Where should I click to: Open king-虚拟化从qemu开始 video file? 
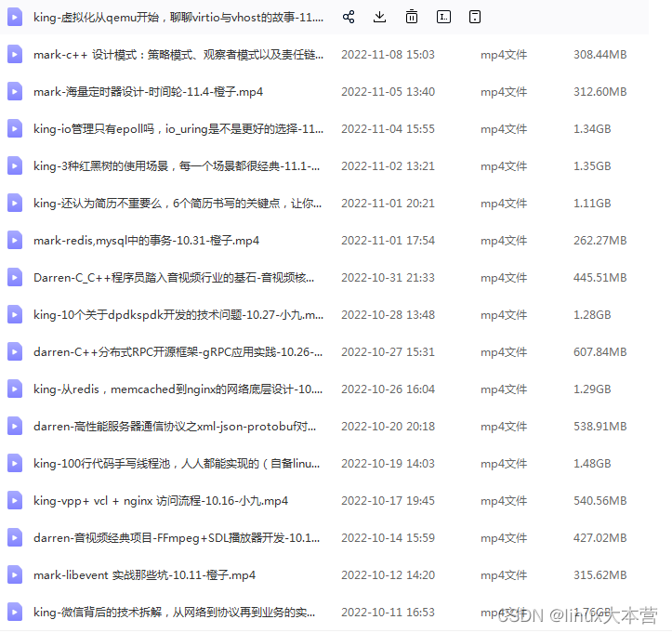pyautogui.click(x=178, y=17)
